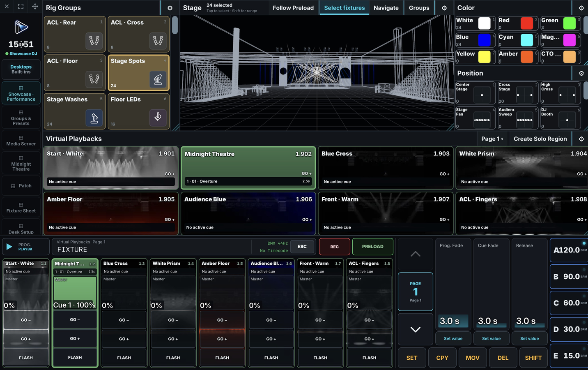Select Floor LEDs fixture icon
Screen dimensions: 588x370
[158, 118]
